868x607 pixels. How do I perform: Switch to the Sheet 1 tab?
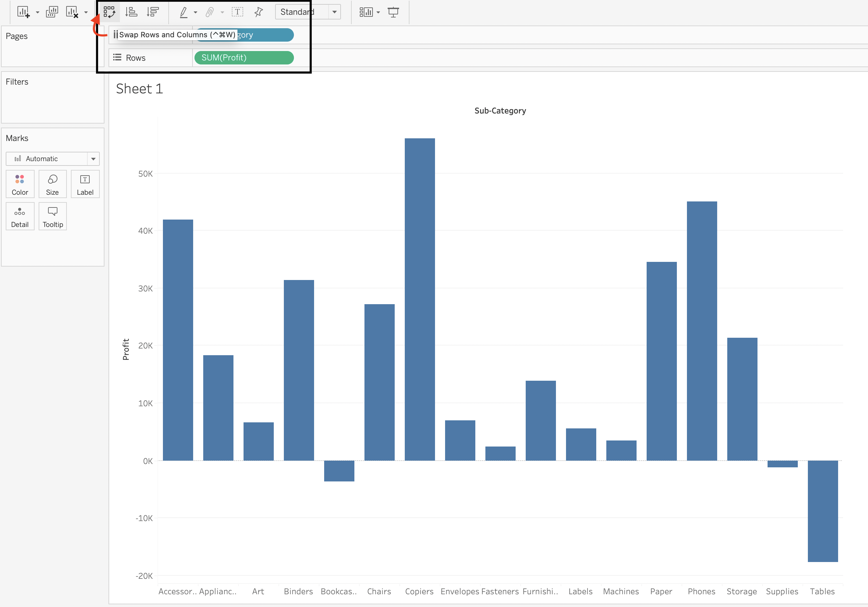tap(139, 89)
